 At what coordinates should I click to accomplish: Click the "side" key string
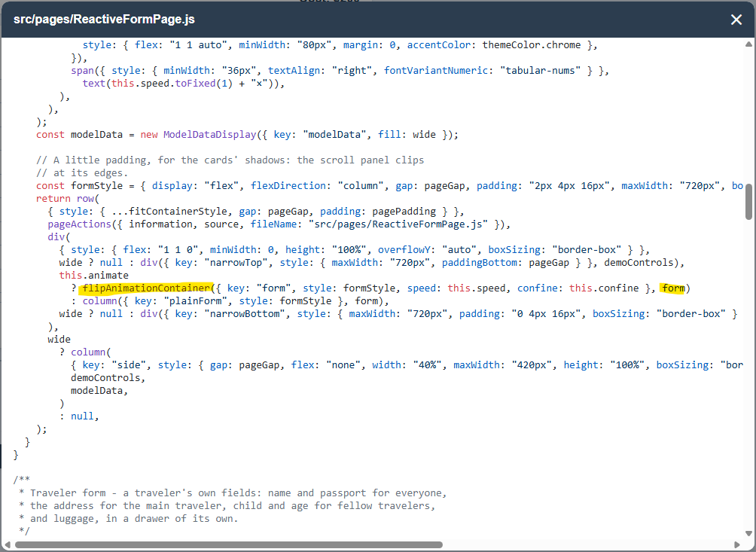(x=129, y=365)
